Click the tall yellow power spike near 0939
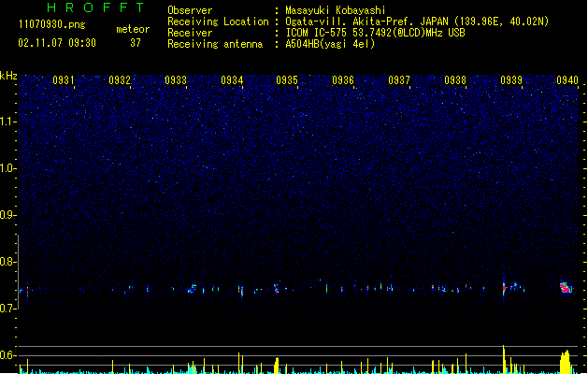The width and height of the screenshot is (588, 374). [504, 359]
